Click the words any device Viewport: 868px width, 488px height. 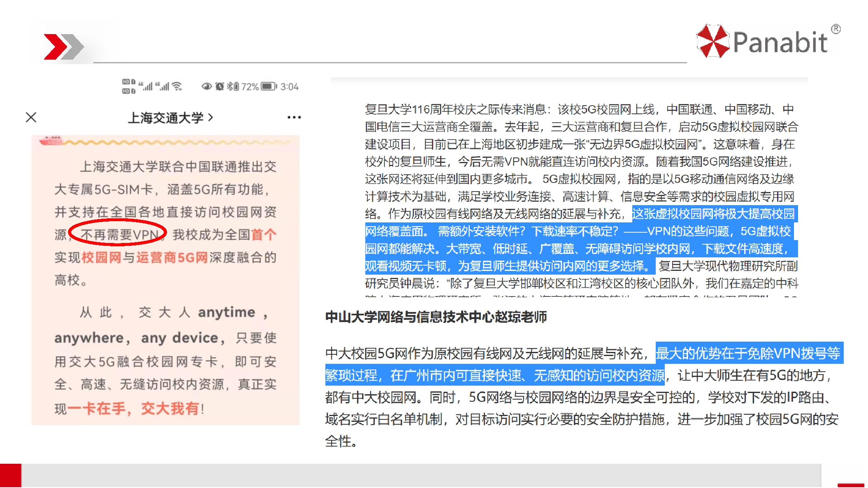pos(180,338)
